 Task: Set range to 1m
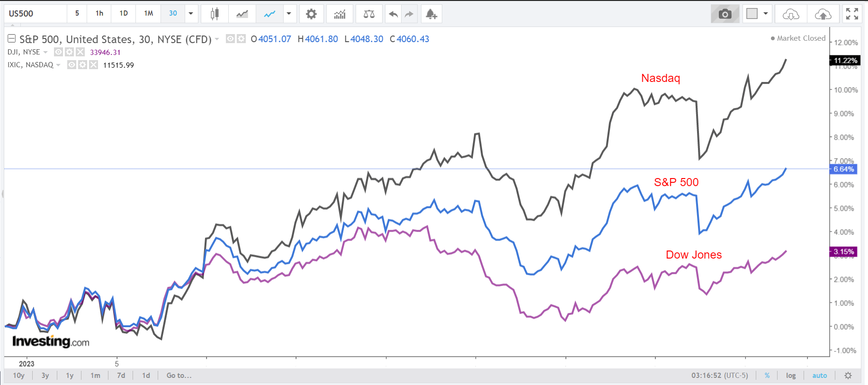(x=95, y=376)
